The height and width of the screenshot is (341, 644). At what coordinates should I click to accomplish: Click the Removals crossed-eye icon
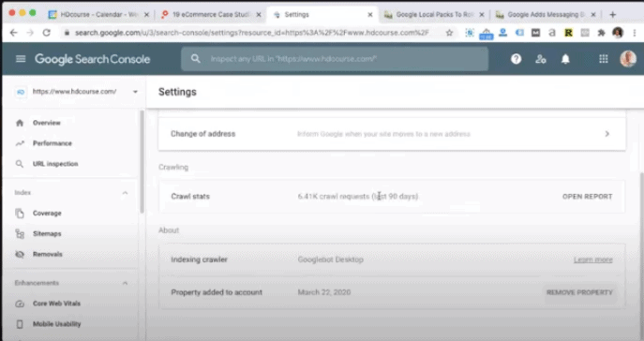(x=20, y=254)
